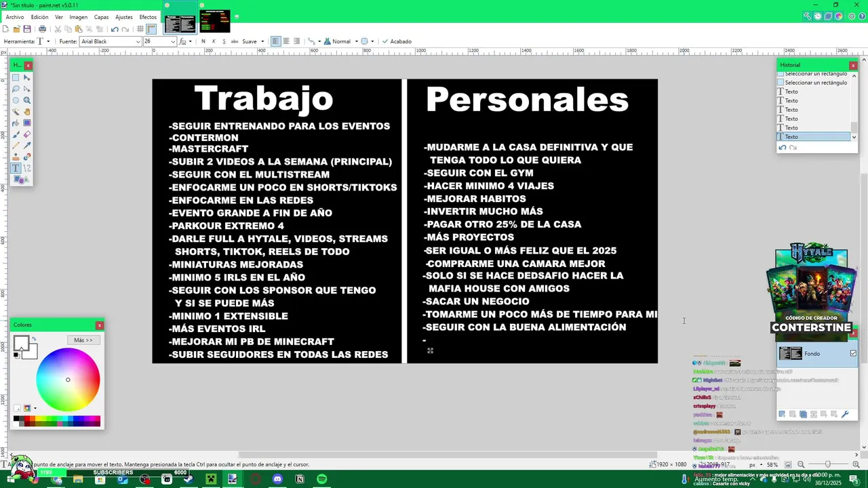The height and width of the screenshot is (488, 868).
Task: Click the Acabado finish button
Action: (x=397, y=41)
